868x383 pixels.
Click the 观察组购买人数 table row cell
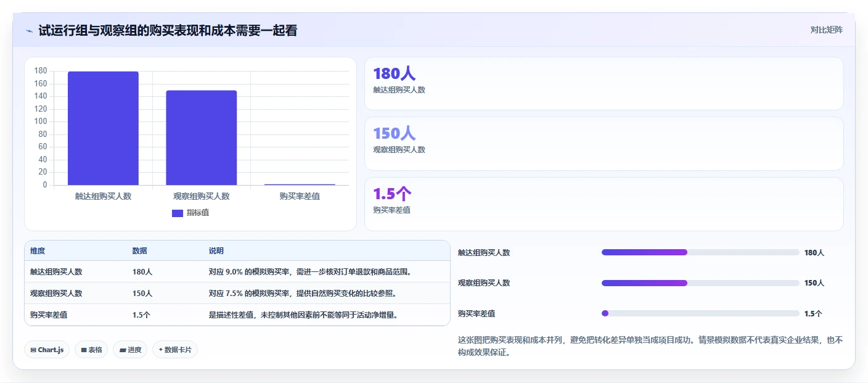(x=56, y=294)
